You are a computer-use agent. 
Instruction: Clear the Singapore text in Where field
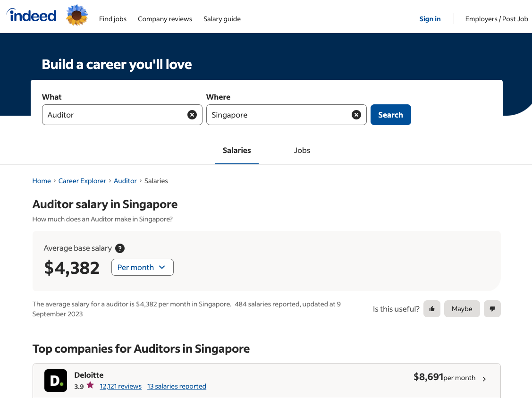(356, 115)
